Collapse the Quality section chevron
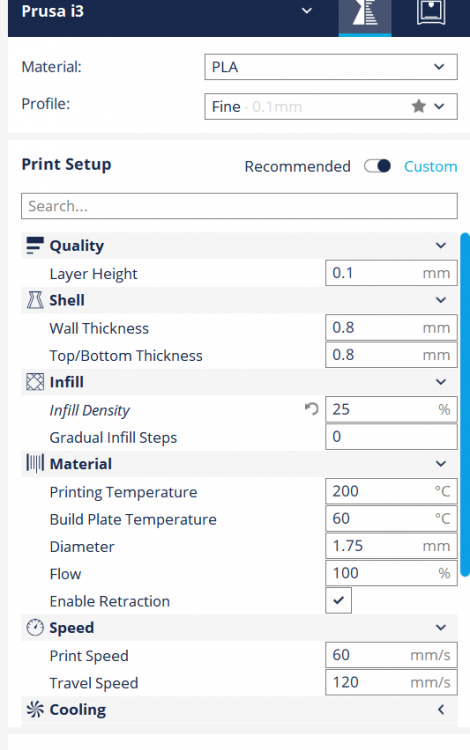Image resolution: width=470 pixels, height=750 pixels. (x=440, y=245)
